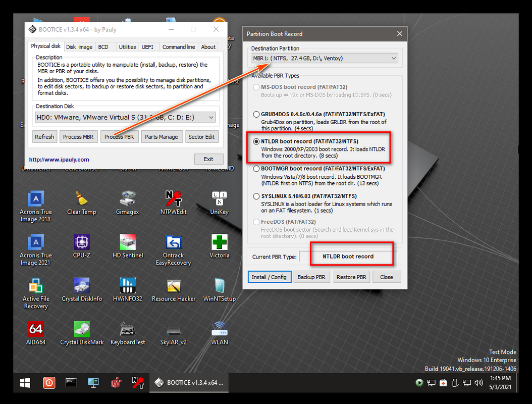Click the Restore PBR button
Viewport: 532px width, 404px height.
pyautogui.click(x=351, y=277)
